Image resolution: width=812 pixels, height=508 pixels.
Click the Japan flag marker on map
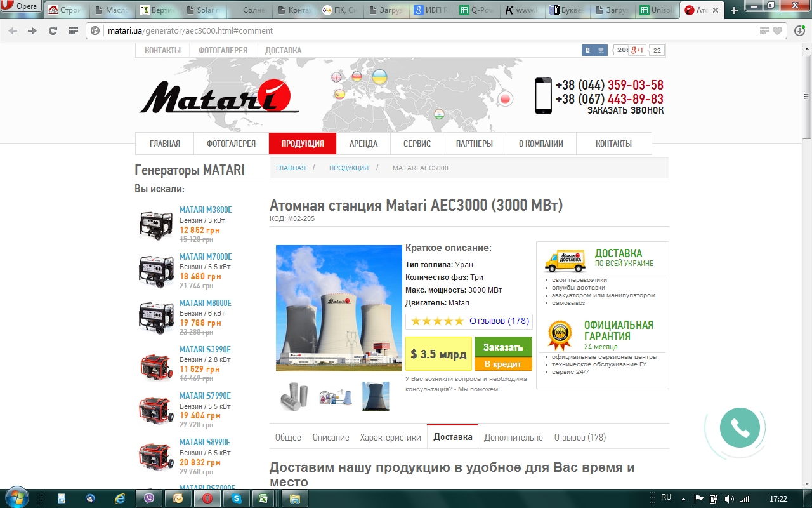point(505,98)
